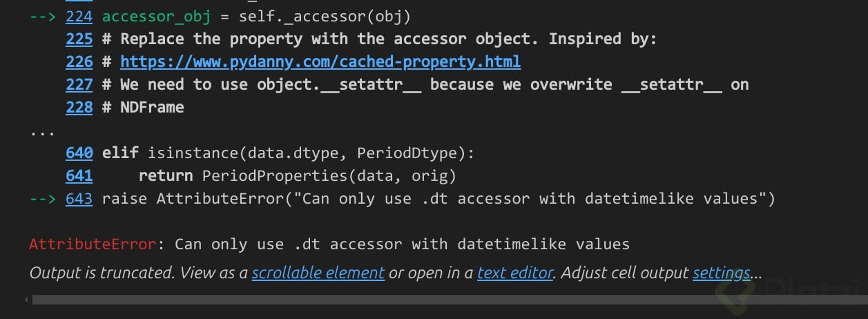The height and width of the screenshot is (319, 868).
Task: Jump to source line 226
Action: [79, 62]
